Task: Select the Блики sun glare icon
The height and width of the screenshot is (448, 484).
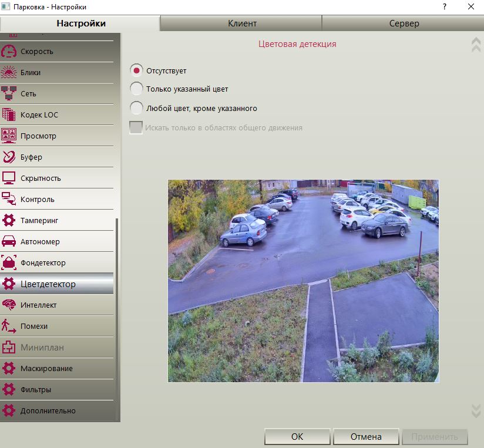Action: pos(9,72)
